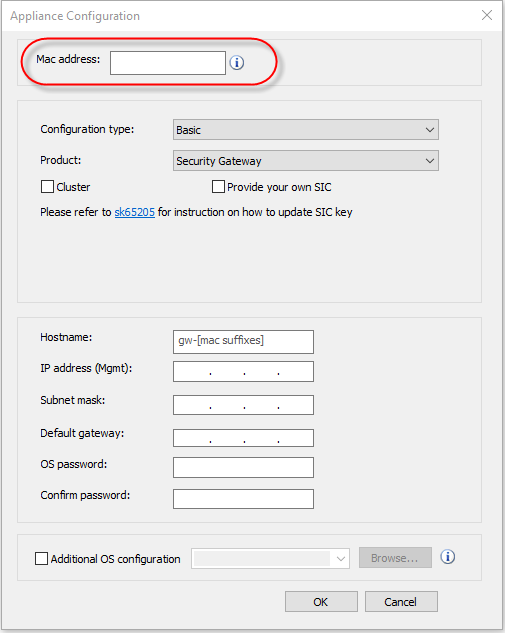Click the Default gateway field
The width and height of the screenshot is (505, 633).
pyautogui.click(x=243, y=438)
